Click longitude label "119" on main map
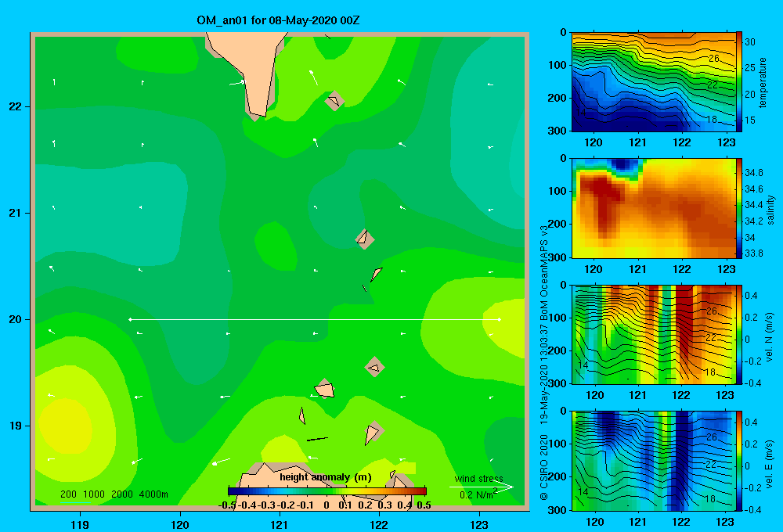Image resolution: width=783 pixels, height=532 pixels. tap(80, 524)
